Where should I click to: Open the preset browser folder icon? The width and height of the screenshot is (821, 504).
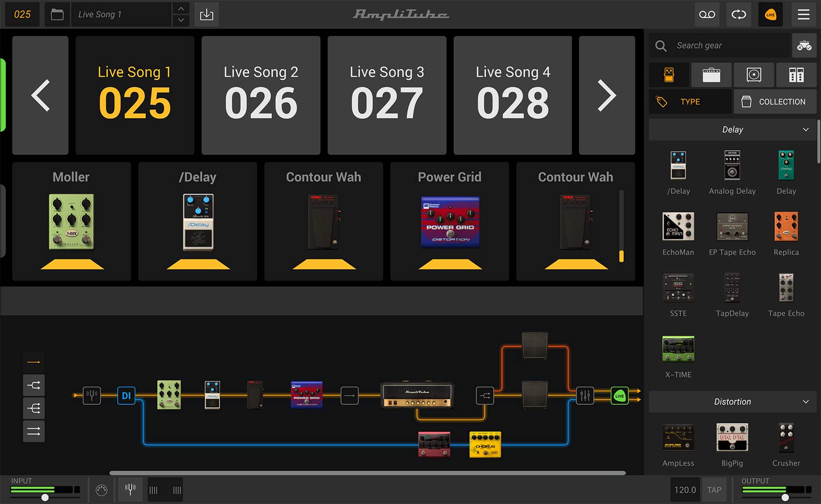coord(57,15)
